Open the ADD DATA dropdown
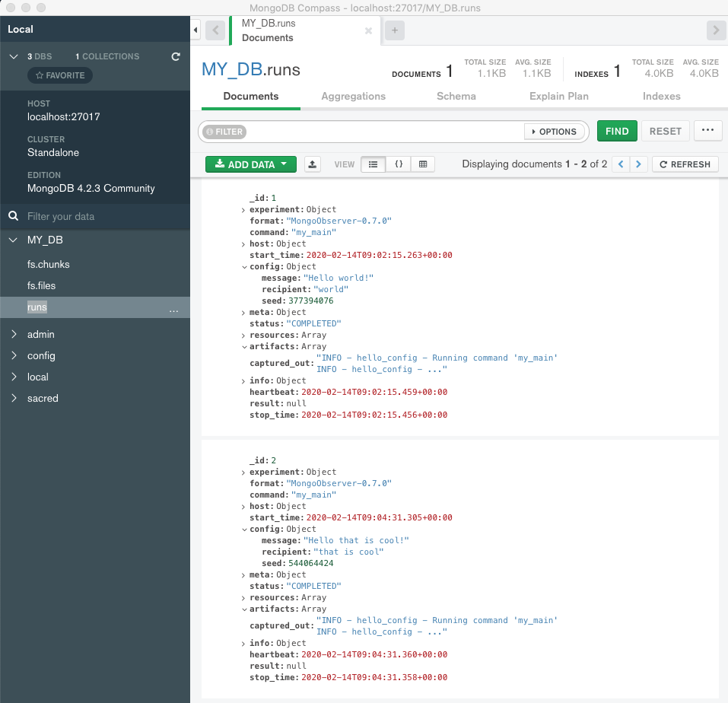Viewport: 728px width, 703px height. (x=251, y=164)
